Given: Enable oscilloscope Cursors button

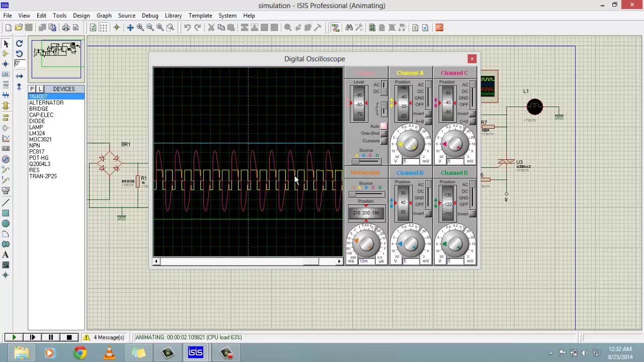Looking at the screenshot, I should point(384,141).
